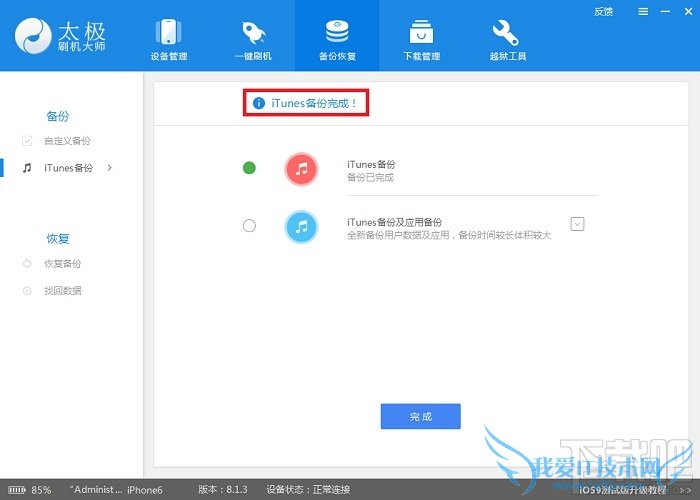This screenshot has width=700, height=500.
Task: Click the "Administ... iPhone6" device name
Action: pos(116,490)
